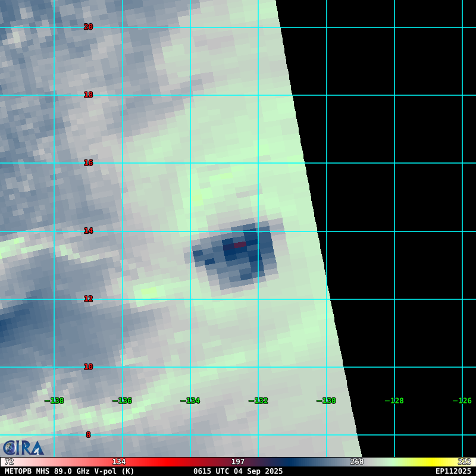Select the -126 longitude label
Image resolution: width=476 pixels, height=476 pixels.
[462, 400]
